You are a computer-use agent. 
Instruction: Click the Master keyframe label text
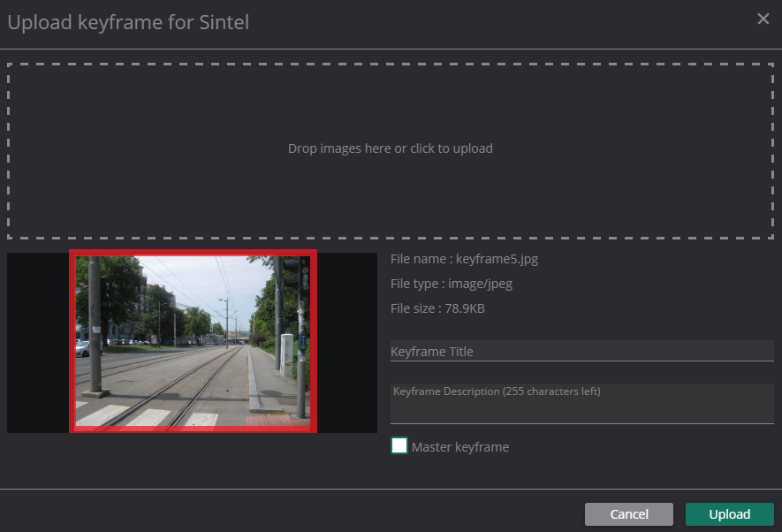click(459, 447)
